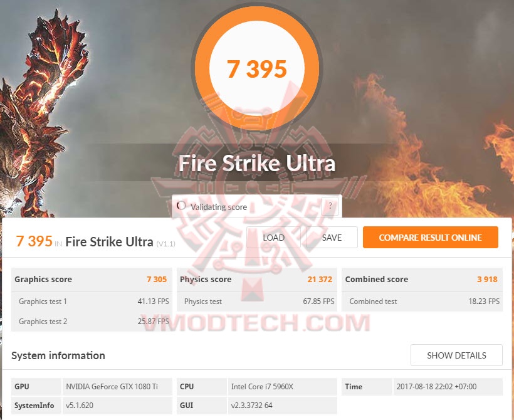514x420 pixels.
Task: Select the Graphics score header row
Action: [x=92, y=280]
